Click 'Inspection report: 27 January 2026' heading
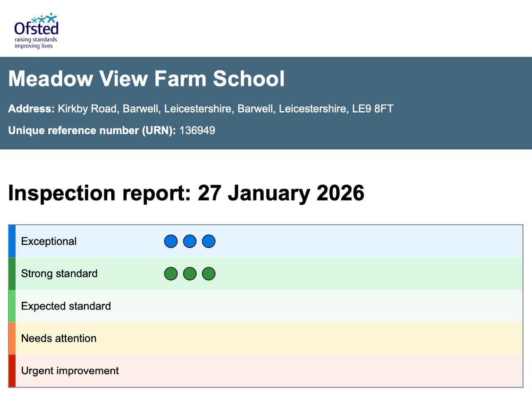 click(186, 194)
